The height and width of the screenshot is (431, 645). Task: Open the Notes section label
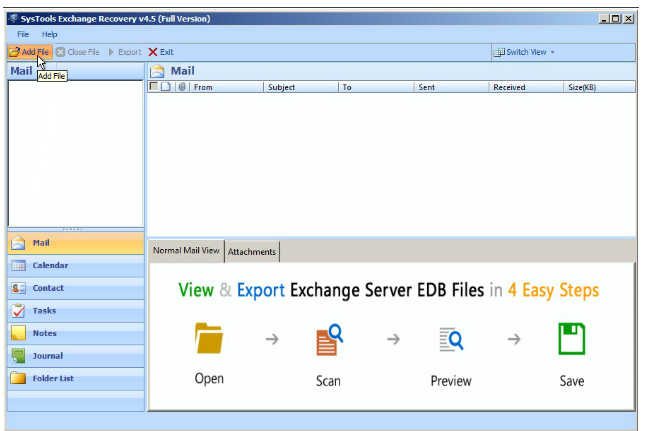44,333
